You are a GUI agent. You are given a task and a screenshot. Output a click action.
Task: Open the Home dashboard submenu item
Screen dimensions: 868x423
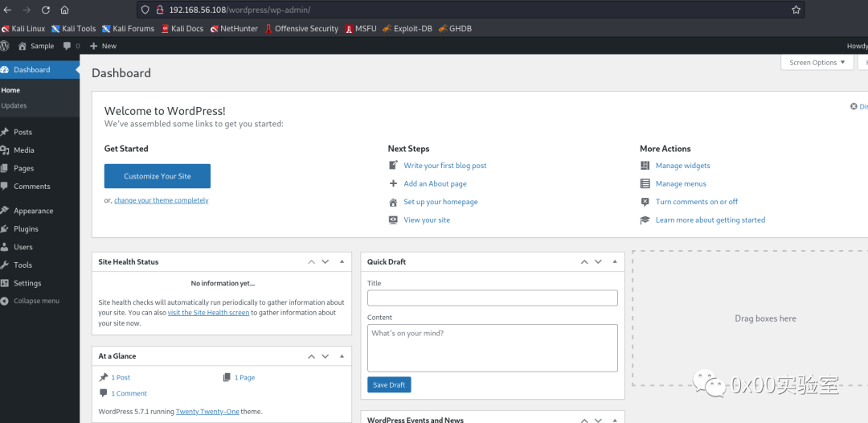point(10,90)
